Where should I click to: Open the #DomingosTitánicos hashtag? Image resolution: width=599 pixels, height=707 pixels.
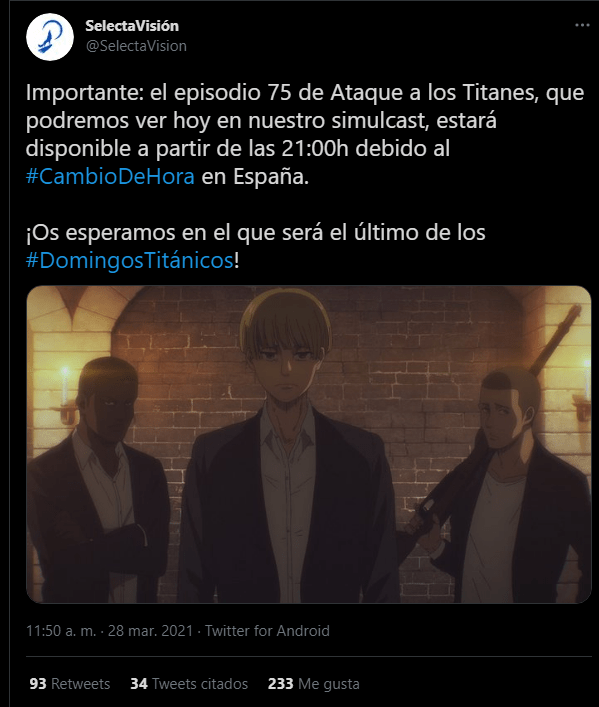(129, 261)
